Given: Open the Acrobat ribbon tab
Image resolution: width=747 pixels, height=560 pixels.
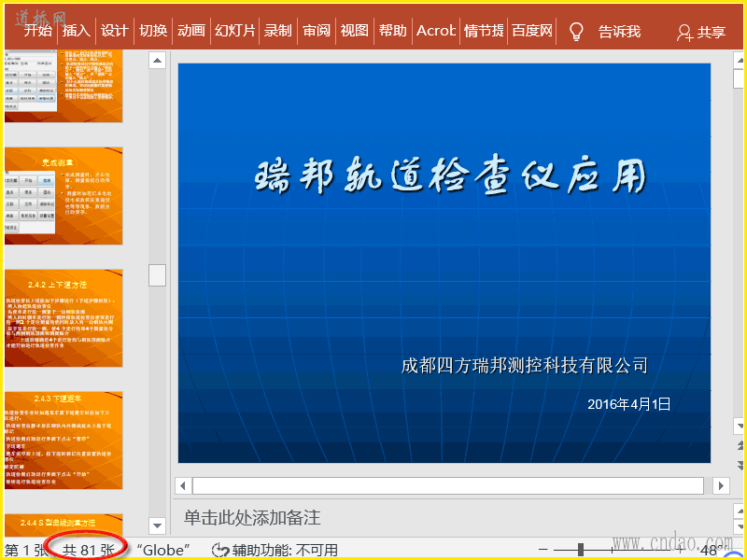Looking at the screenshot, I should [435, 31].
